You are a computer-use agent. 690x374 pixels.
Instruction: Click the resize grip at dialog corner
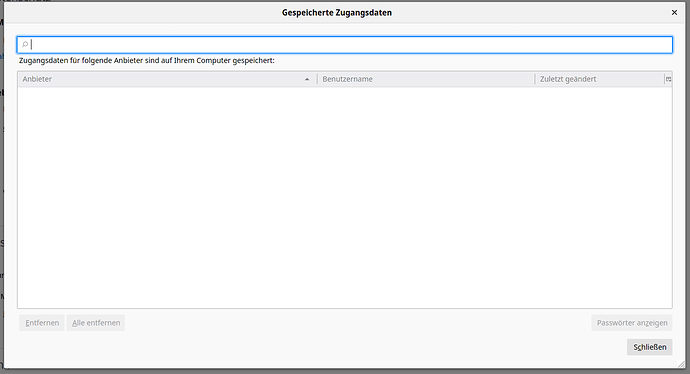[681, 364]
